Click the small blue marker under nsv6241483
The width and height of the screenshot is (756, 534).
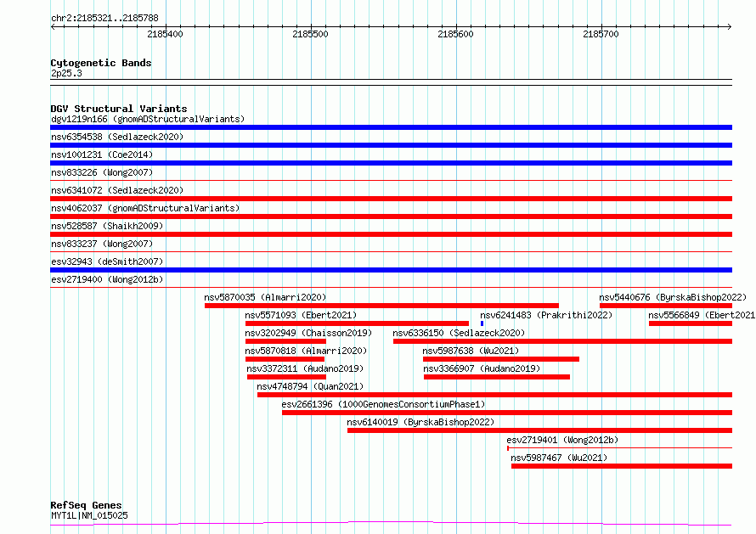(x=482, y=323)
